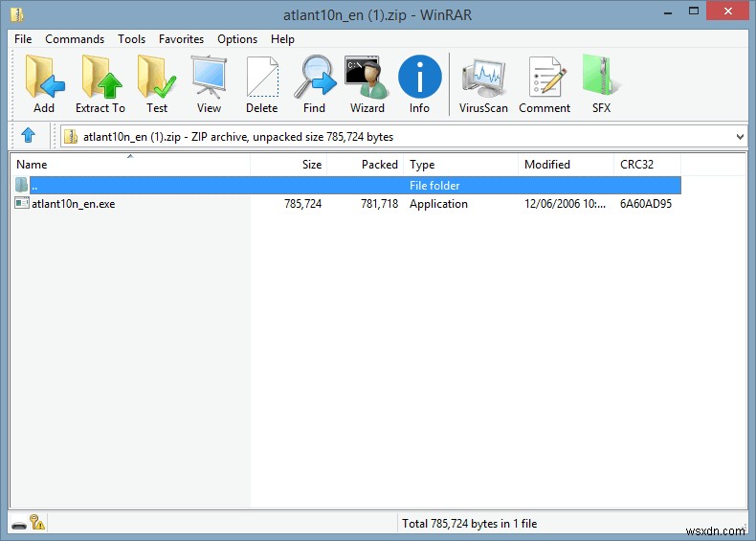Launch the Wizard tool
Viewport: 756px width, 541px height.
tap(367, 84)
